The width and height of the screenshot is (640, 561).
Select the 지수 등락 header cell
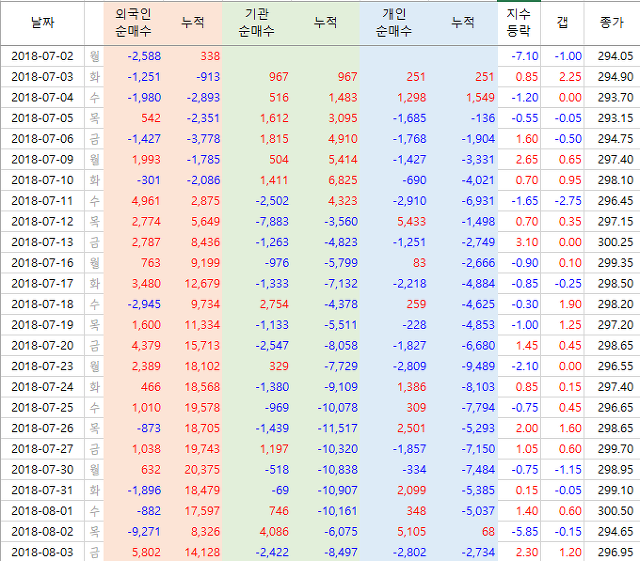click(x=518, y=23)
